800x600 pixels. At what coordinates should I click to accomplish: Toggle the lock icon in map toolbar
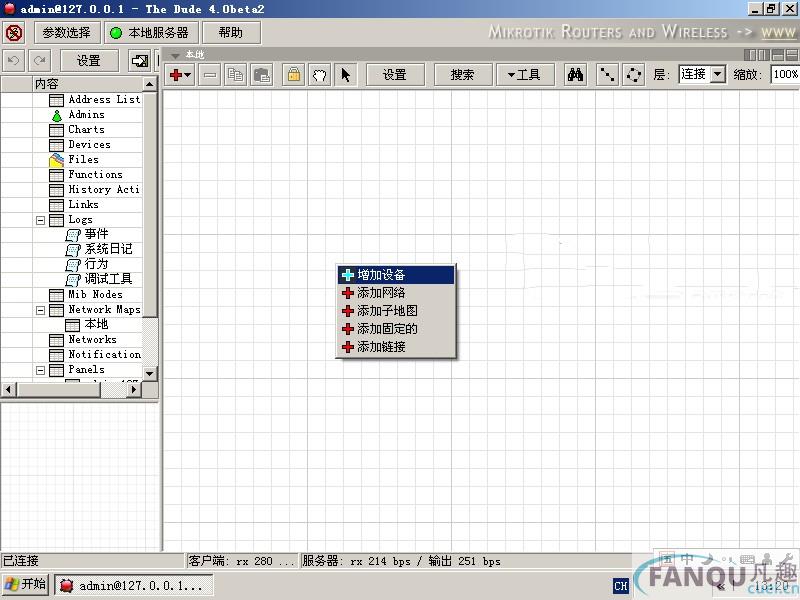coord(293,75)
